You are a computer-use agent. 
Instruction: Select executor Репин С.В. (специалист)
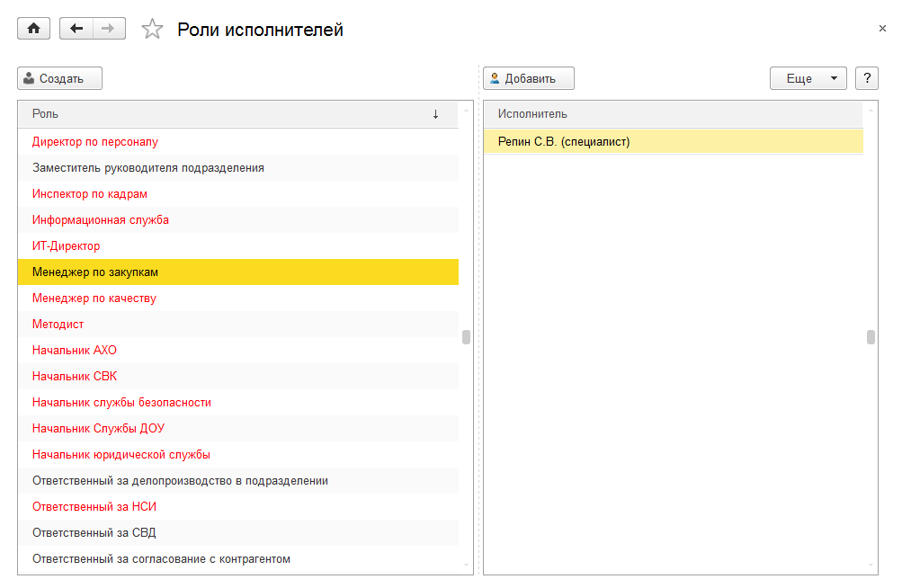click(564, 141)
